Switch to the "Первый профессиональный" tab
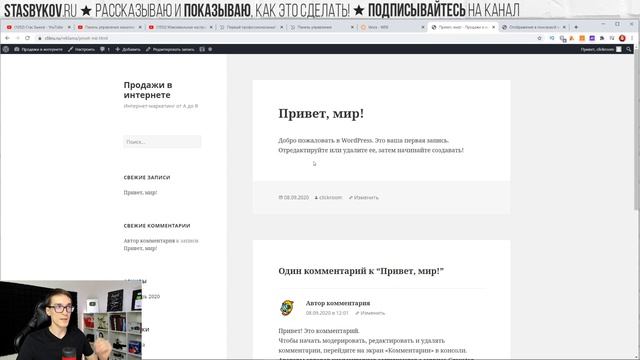The width and height of the screenshot is (640, 360). [251, 27]
